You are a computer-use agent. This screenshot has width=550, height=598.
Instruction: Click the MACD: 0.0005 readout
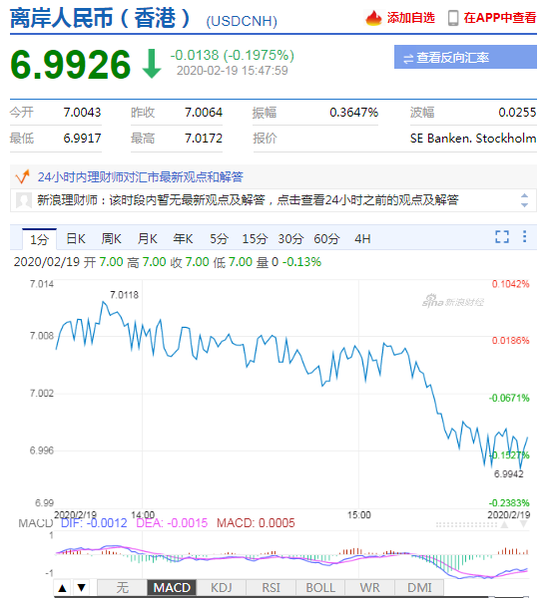256,523
